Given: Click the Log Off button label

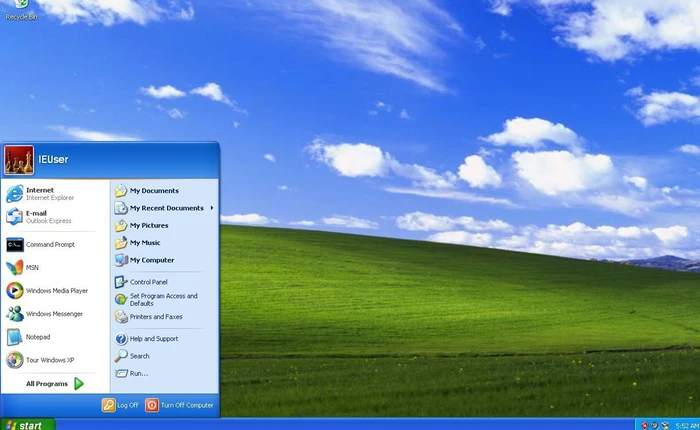Looking at the screenshot, I should pos(128,405).
